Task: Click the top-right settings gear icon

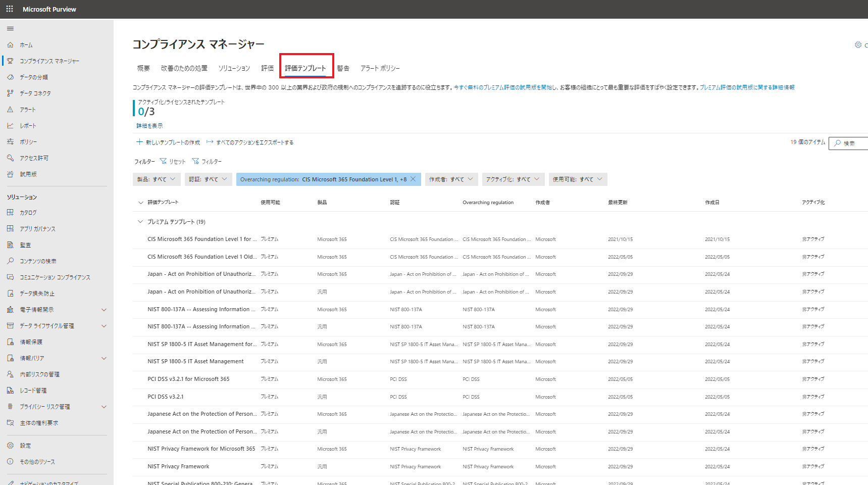Action: pos(858,45)
